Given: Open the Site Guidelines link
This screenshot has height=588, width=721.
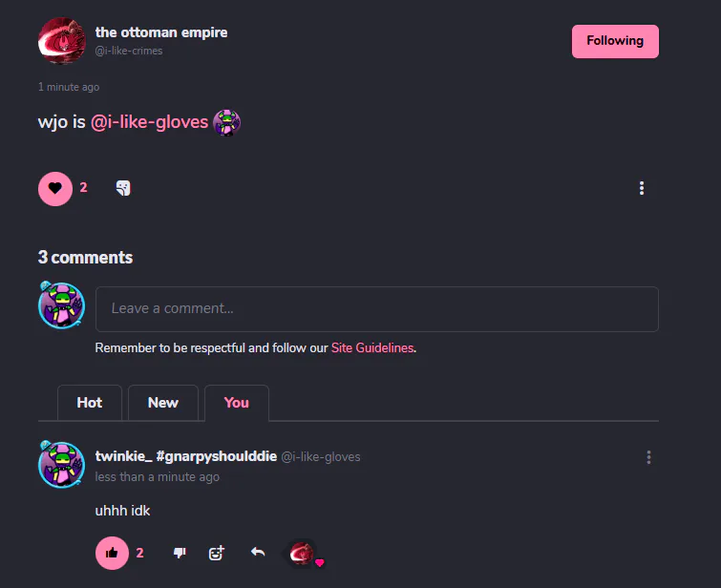Looking at the screenshot, I should click(x=372, y=348).
